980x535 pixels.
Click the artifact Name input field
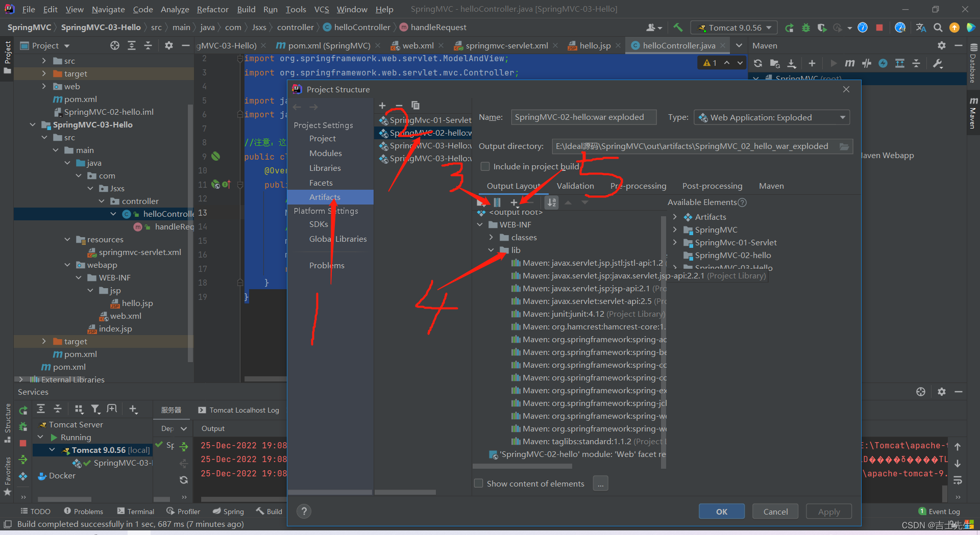(583, 117)
